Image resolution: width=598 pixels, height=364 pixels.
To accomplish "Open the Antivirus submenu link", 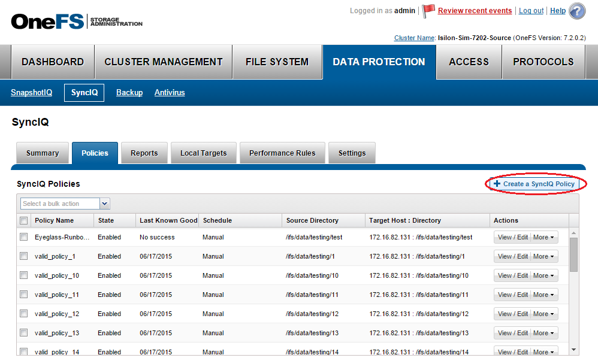I will 170,93.
